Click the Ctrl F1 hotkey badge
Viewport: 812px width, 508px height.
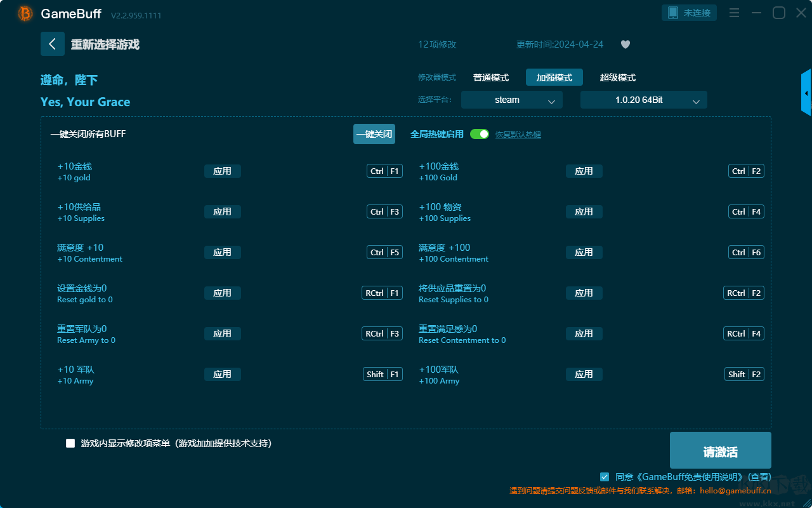384,171
